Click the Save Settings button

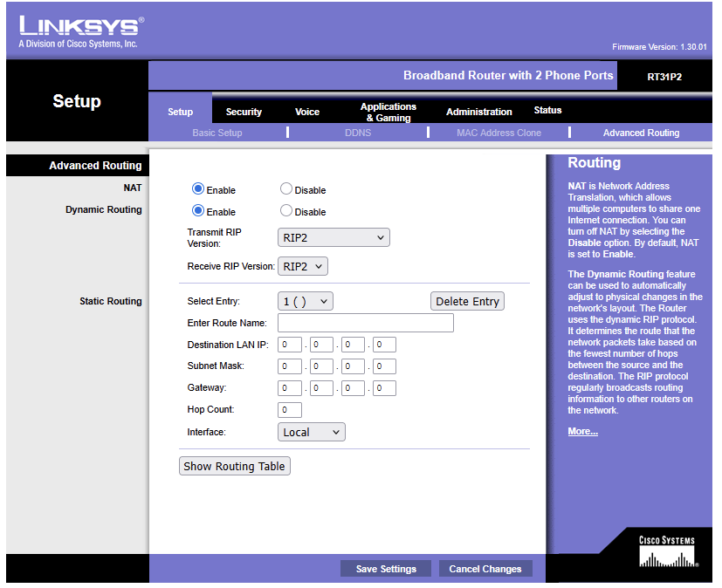[386, 569]
